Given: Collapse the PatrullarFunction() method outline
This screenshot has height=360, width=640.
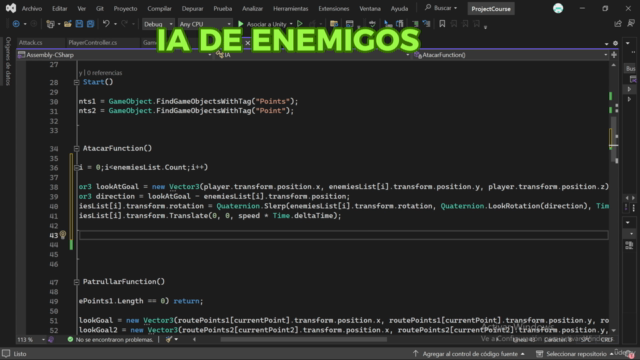Looking at the screenshot, I should (76, 282).
